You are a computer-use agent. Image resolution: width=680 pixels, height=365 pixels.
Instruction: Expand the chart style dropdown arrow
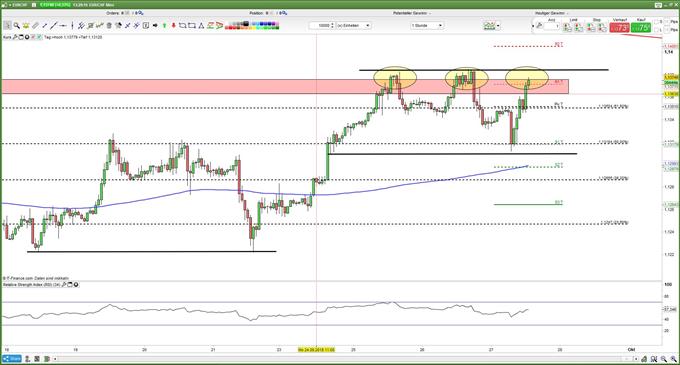pos(498,26)
